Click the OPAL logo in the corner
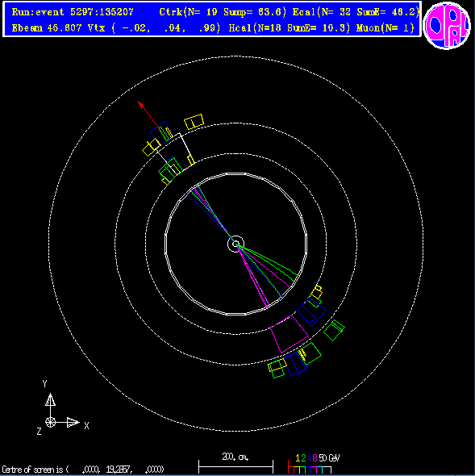This screenshot has width=475, height=476. [447, 26]
